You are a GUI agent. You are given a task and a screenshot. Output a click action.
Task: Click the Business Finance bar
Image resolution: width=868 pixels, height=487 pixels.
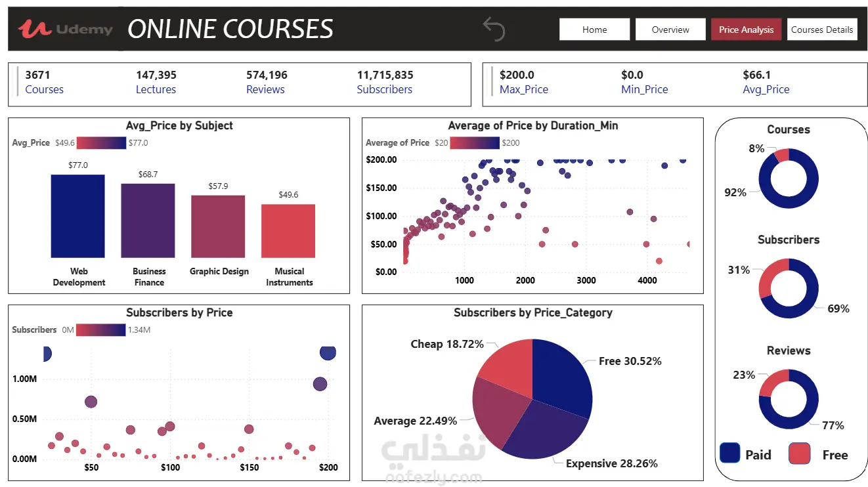tap(148, 221)
